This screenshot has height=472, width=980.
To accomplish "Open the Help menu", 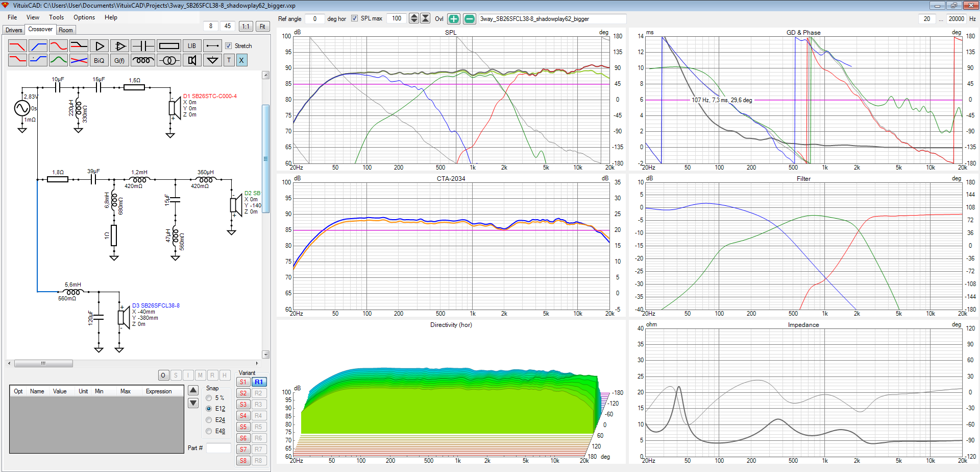I will (x=111, y=17).
